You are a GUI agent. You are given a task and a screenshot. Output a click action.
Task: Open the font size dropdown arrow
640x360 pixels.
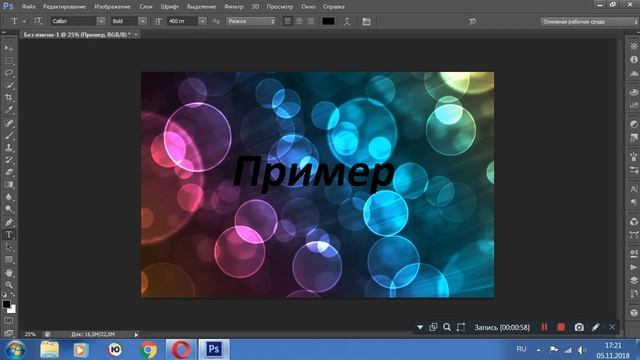pos(202,21)
